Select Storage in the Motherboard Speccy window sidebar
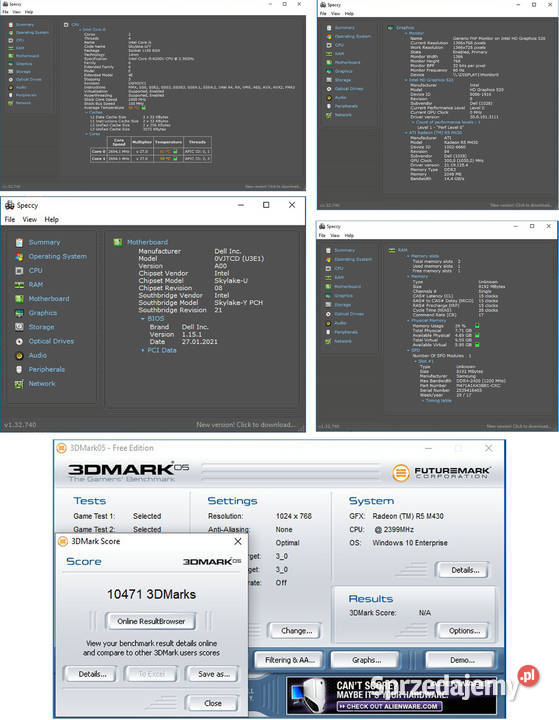559x720 pixels. [41, 327]
